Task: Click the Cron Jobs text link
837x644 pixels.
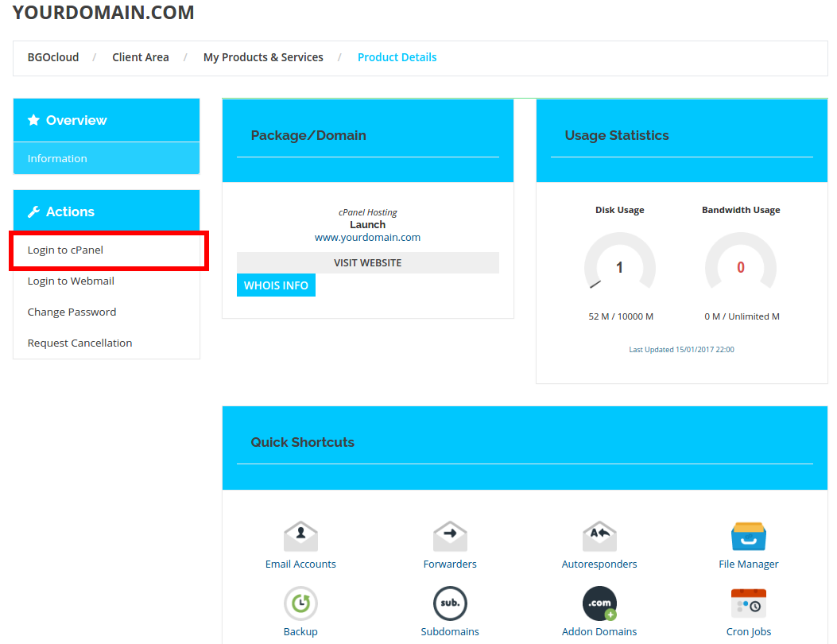Action: tap(749, 631)
